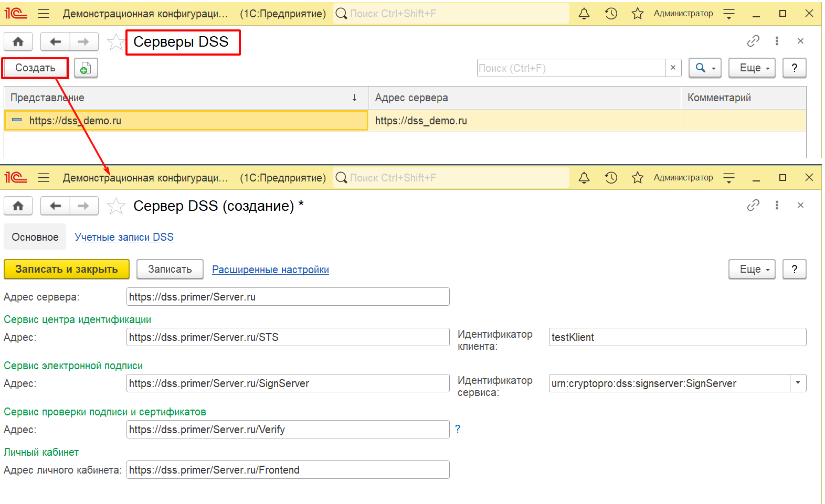Expand Еще menu in Серверы DSS list
This screenshot has height=504, width=825.
pyautogui.click(x=752, y=68)
